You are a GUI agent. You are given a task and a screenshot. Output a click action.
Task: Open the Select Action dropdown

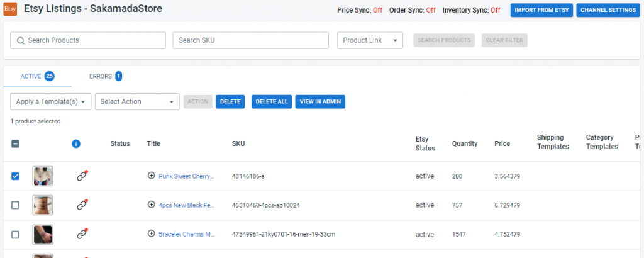pyautogui.click(x=137, y=101)
